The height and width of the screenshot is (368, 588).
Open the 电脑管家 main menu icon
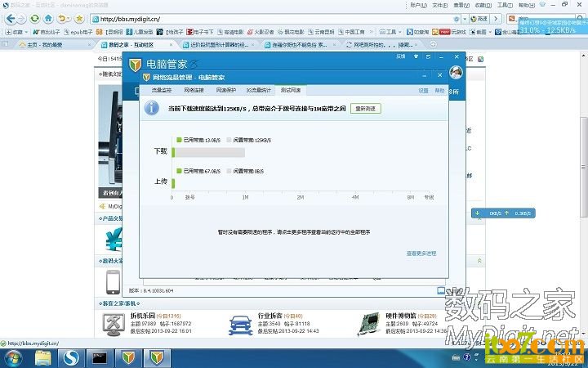point(428,56)
